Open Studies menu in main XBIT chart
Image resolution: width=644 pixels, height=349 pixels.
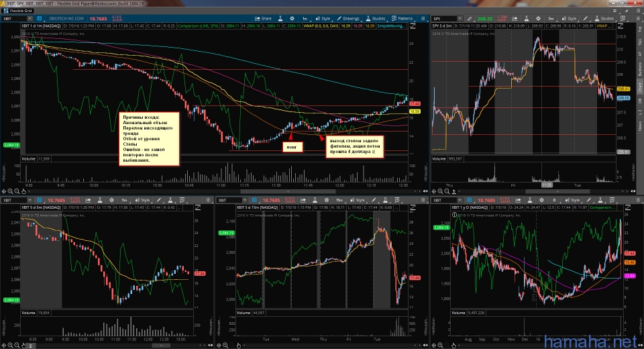click(376, 19)
